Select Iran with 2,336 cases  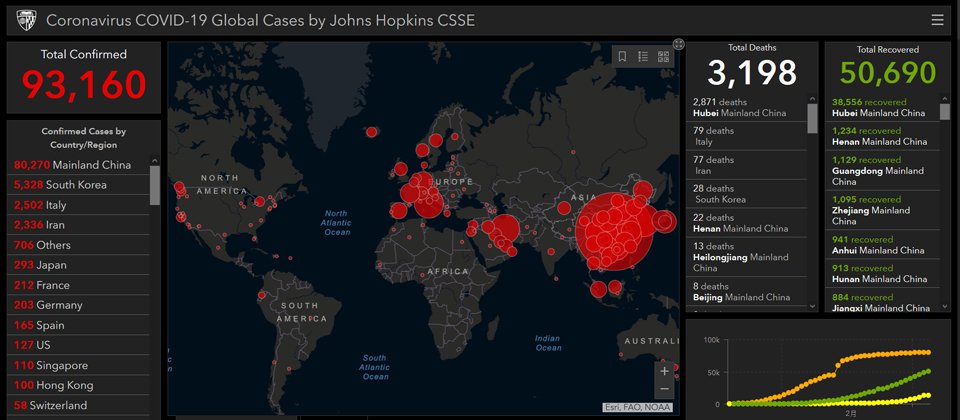pyautogui.click(x=78, y=225)
